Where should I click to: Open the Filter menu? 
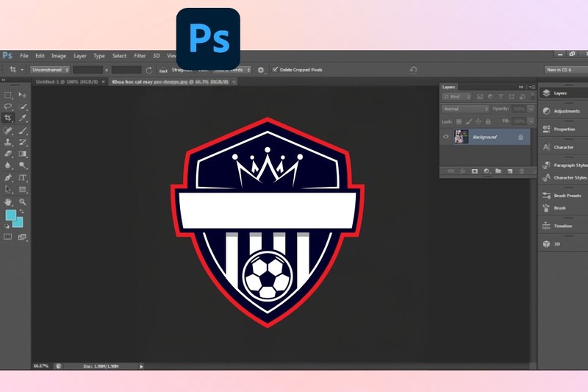click(140, 56)
